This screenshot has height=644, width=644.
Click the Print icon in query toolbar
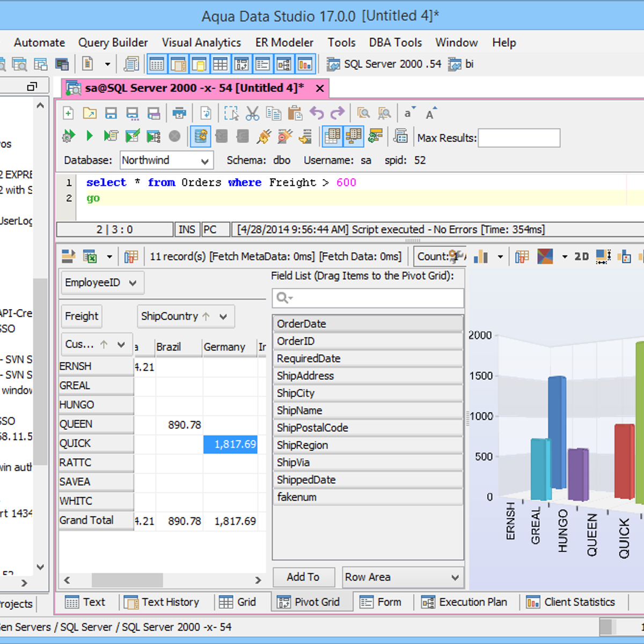coord(179,113)
